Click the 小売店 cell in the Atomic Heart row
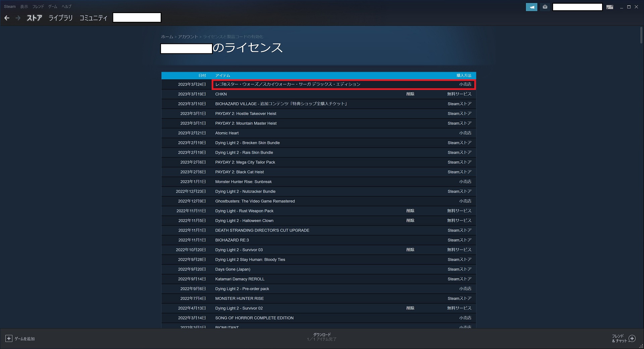This screenshot has width=644, height=349. tap(465, 133)
